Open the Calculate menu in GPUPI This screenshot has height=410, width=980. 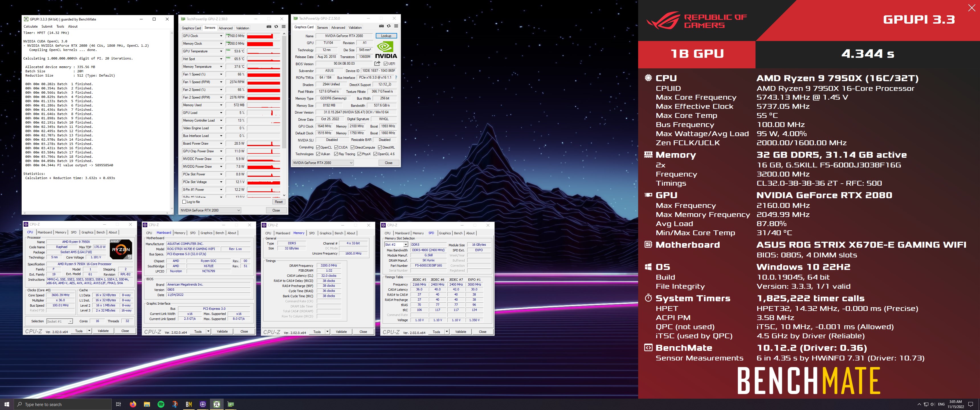[x=30, y=27]
